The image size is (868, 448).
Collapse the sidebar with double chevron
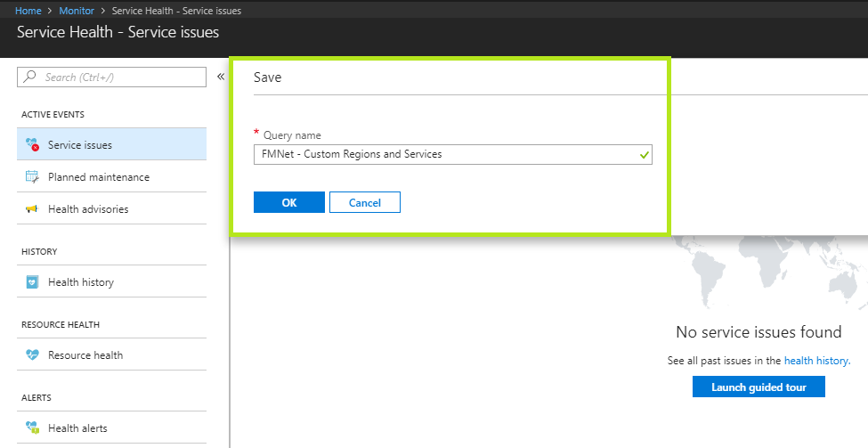(x=220, y=77)
